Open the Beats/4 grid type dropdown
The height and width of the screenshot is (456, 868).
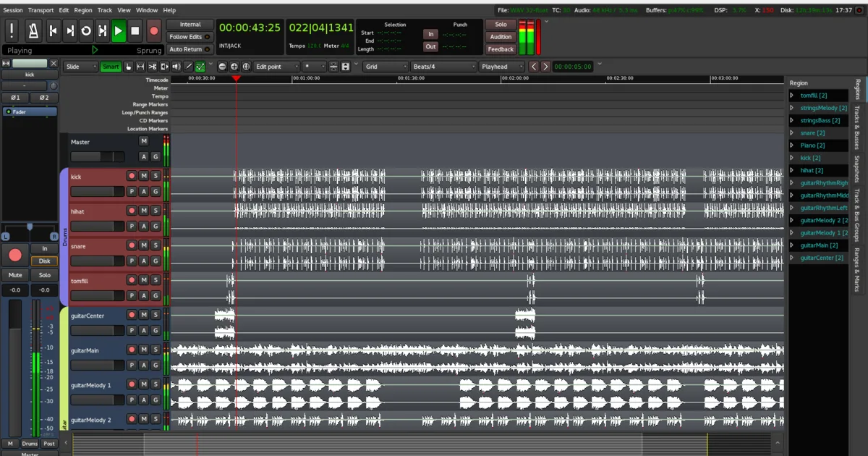click(x=443, y=67)
